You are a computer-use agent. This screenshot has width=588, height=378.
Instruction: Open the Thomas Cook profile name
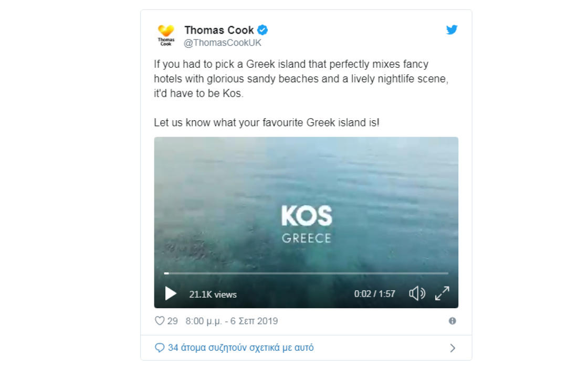pos(219,30)
